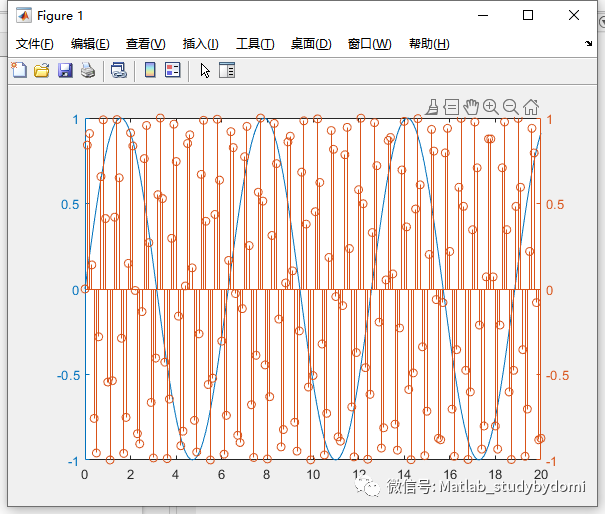Open the Property Inspector icon
This screenshot has width=605, height=514.
[227, 70]
